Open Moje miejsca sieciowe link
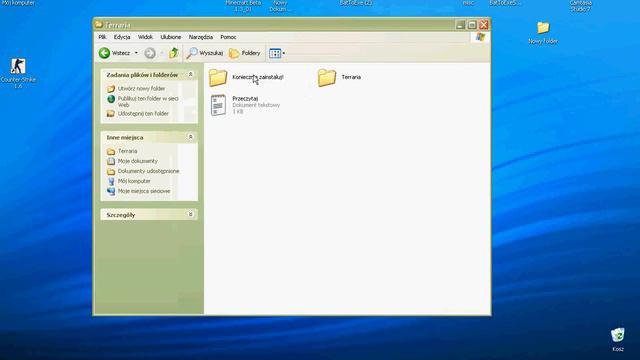The image size is (640, 360). coord(144,191)
